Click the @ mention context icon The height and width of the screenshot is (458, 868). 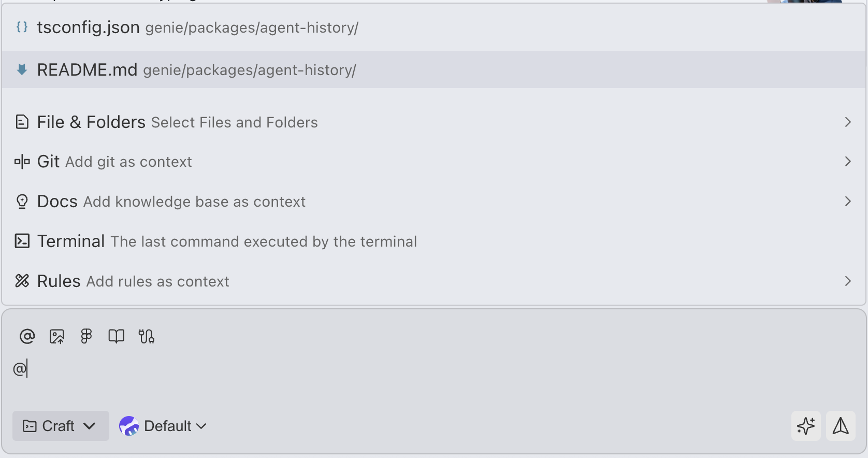[27, 336]
